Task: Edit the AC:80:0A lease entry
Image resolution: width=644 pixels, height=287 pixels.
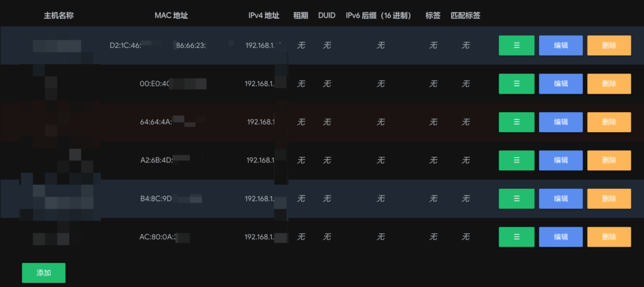Action: click(560, 237)
